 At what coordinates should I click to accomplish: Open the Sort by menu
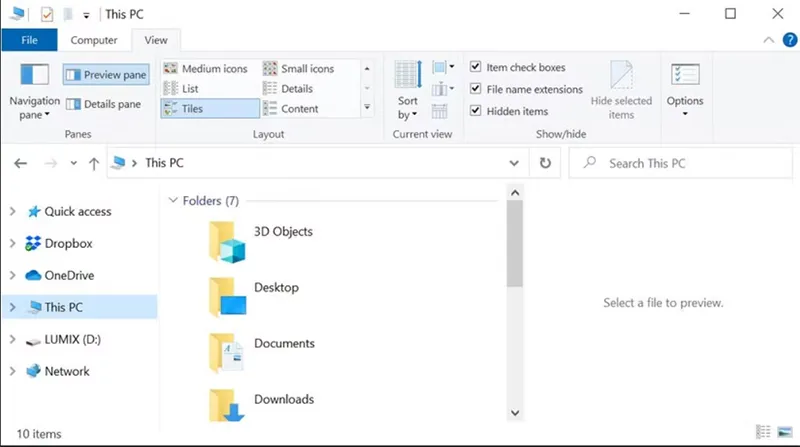point(408,92)
